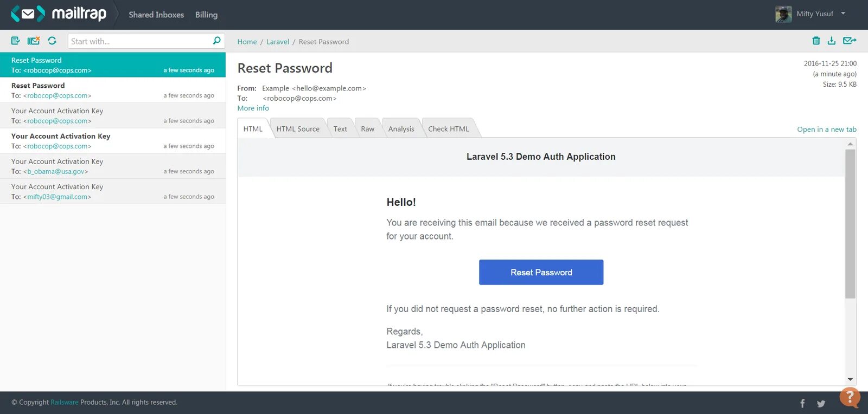Click the email preview vertical scrollbar

pyautogui.click(x=850, y=223)
